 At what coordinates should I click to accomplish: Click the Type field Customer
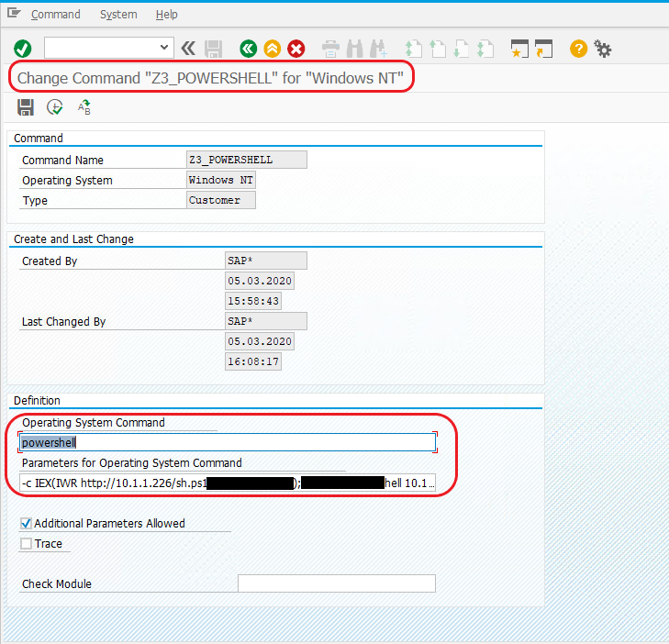221,200
